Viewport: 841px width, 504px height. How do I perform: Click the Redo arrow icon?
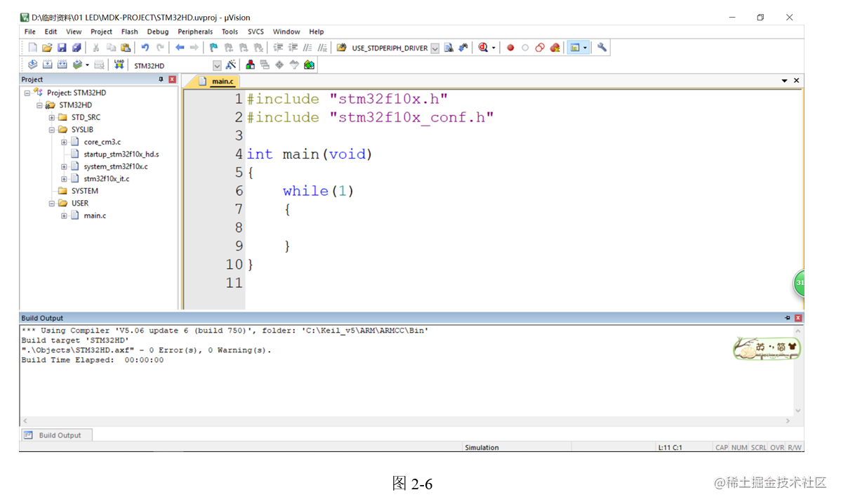coord(160,48)
